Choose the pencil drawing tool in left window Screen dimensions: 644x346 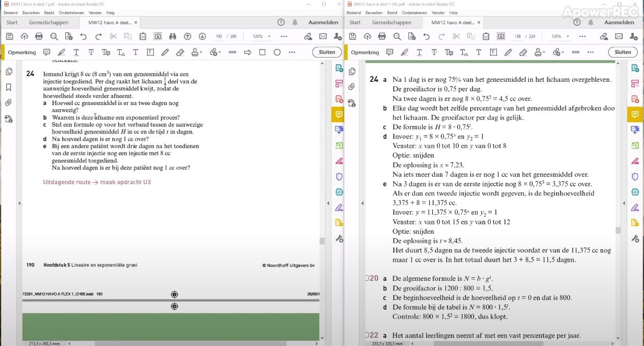click(165, 52)
